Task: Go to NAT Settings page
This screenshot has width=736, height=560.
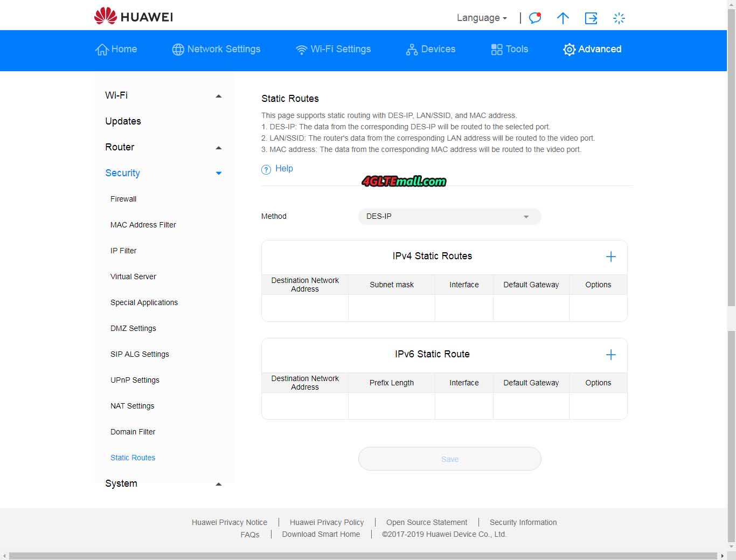Action: [132, 406]
